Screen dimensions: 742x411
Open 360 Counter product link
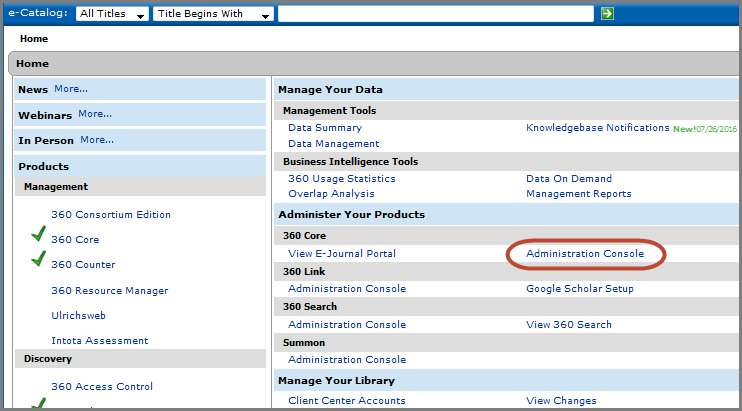tap(83, 265)
